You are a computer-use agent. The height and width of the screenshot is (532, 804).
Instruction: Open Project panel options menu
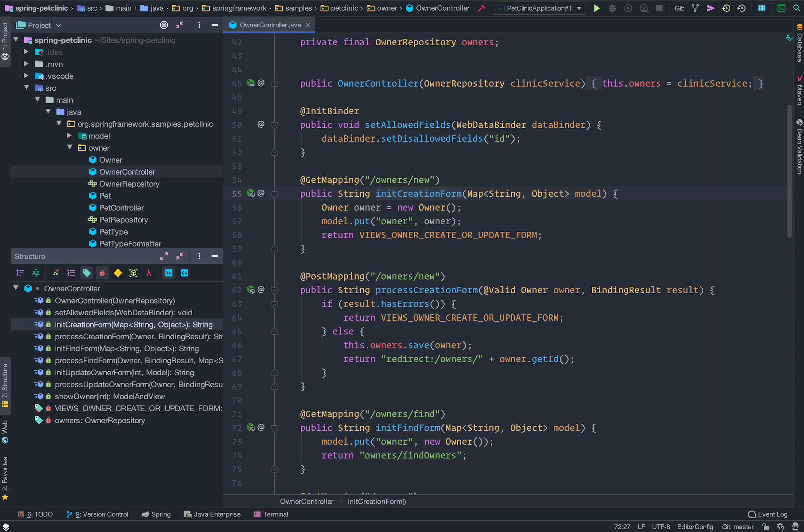click(x=199, y=25)
